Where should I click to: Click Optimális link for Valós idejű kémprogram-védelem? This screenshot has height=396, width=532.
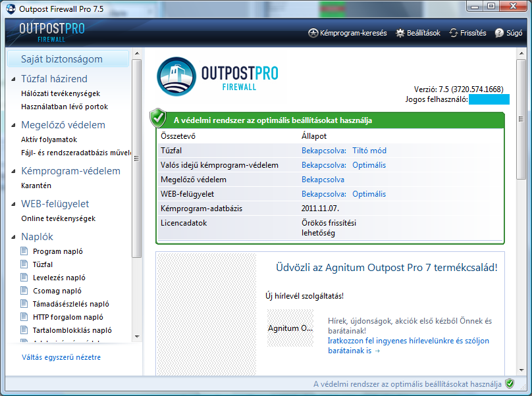click(369, 165)
